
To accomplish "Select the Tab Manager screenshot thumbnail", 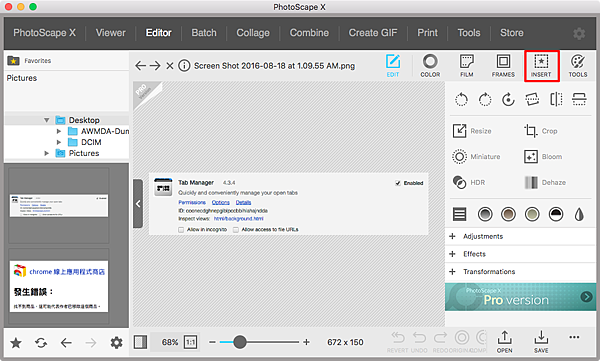I will point(59,206).
